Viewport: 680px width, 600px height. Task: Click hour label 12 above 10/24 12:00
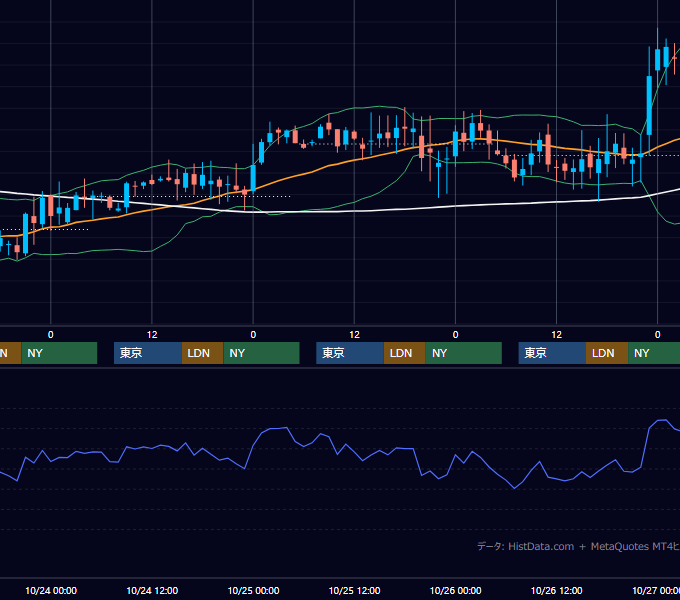[x=152, y=335]
